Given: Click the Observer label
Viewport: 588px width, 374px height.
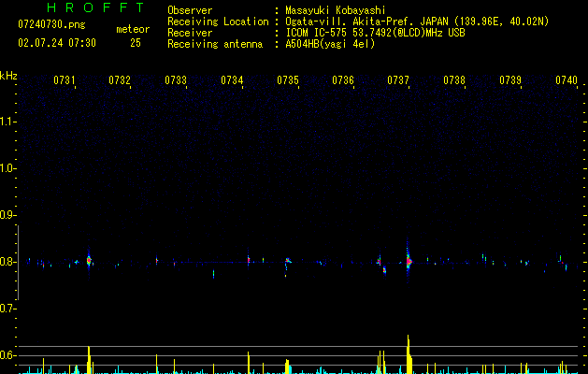Looking at the screenshot, I should point(190,10).
